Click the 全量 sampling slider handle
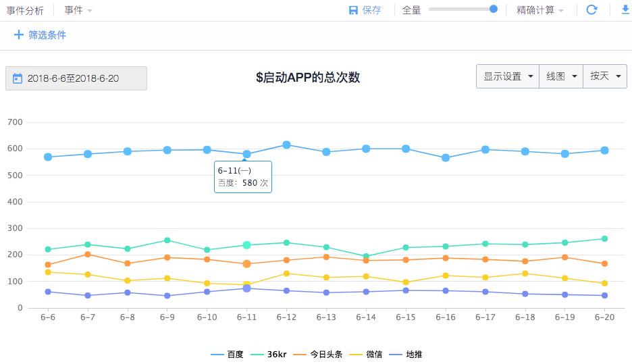632x364 pixels. click(x=494, y=9)
